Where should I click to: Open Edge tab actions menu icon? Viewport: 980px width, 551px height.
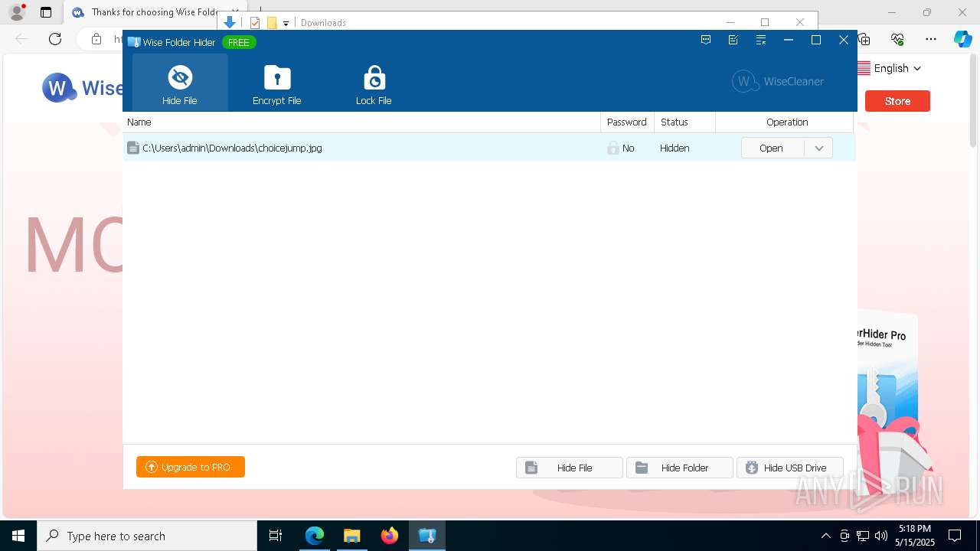coord(46,12)
